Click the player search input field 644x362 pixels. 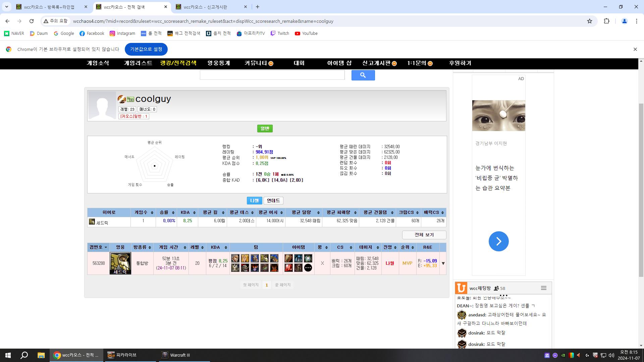tap(272, 75)
